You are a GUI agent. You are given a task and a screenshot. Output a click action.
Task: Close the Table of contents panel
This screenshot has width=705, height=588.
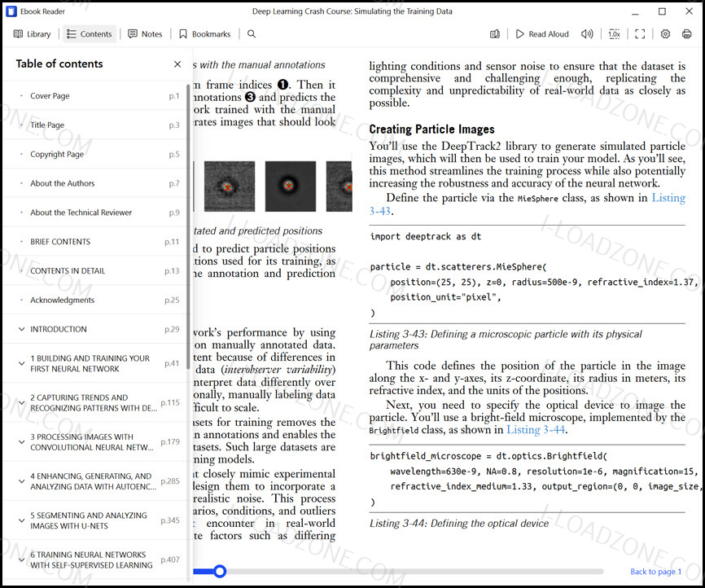[177, 64]
